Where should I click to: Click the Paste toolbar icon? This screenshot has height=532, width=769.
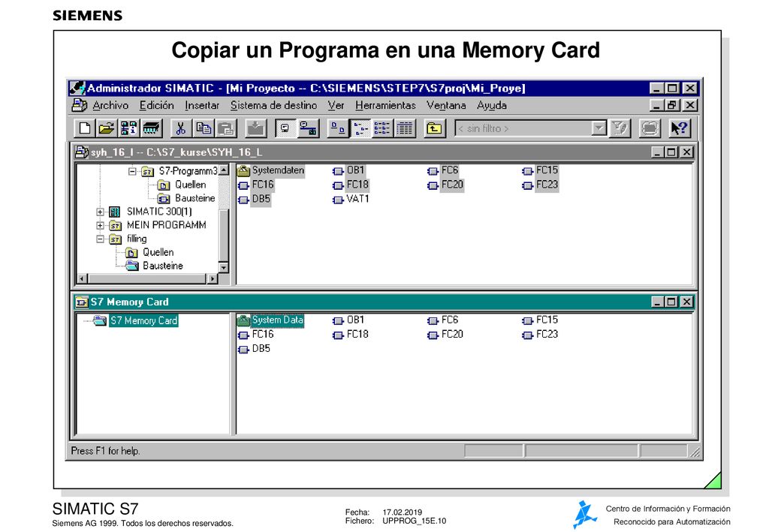[225, 128]
